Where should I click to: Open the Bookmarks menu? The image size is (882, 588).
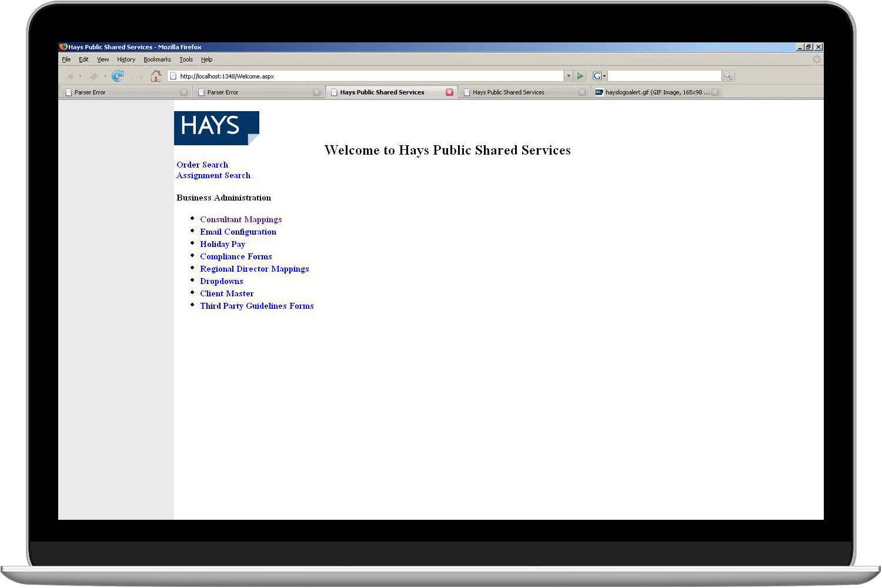pos(157,59)
